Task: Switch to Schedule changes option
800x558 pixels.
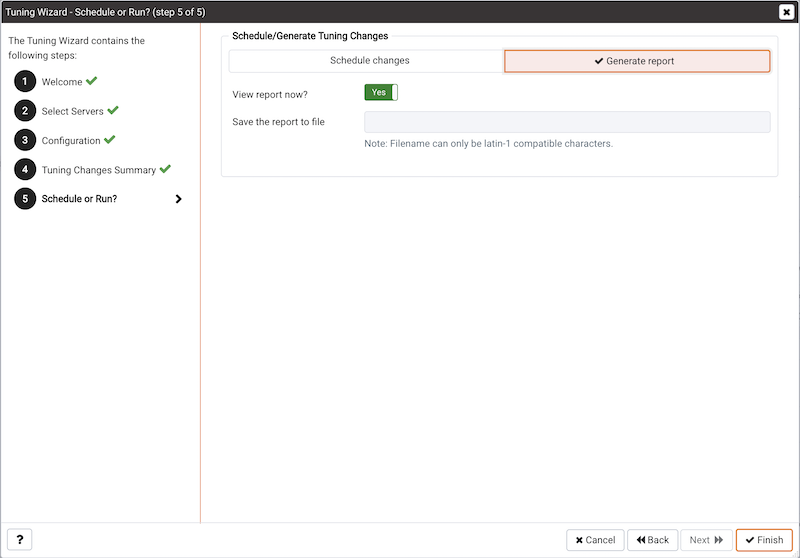Action: pyautogui.click(x=369, y=61)
